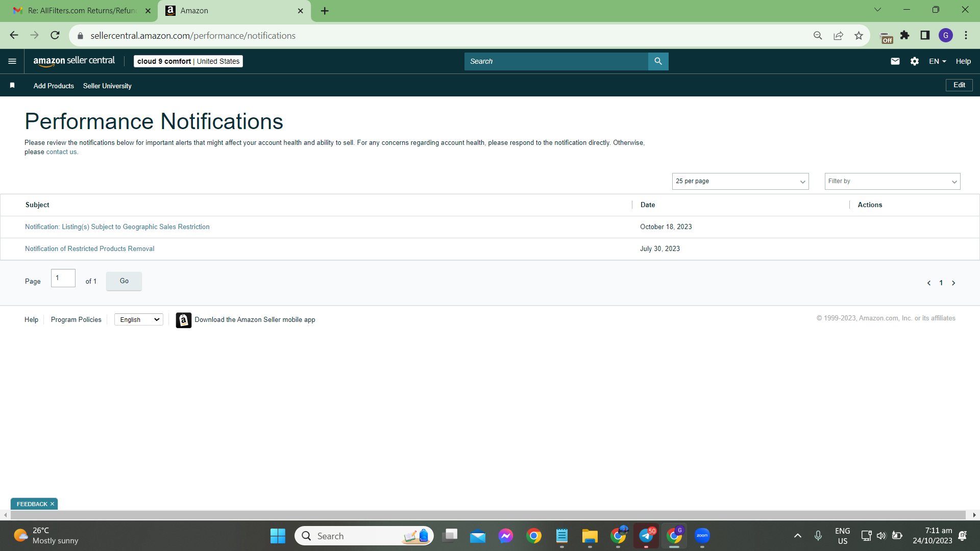
Task: Click Add Products in the navigation bar
Action: [x=54, y=86]
